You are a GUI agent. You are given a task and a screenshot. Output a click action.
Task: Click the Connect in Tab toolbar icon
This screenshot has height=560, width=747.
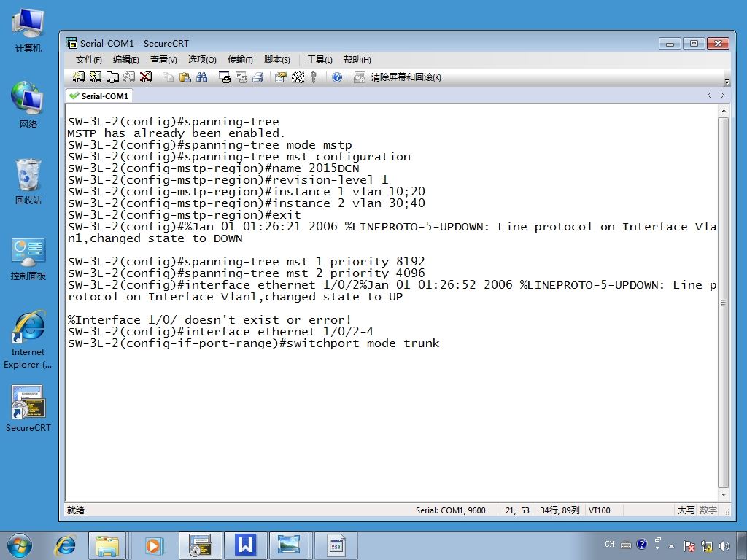[x=112, y=77]
